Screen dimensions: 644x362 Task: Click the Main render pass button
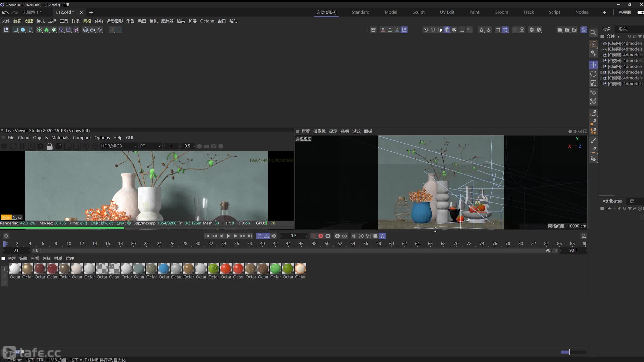pos(6,217)
